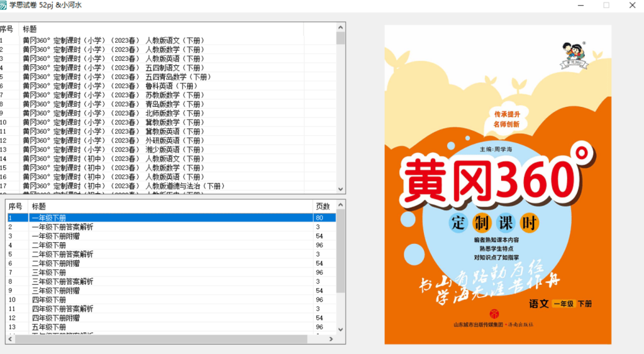644x354 pixels.
Task: Click the lower list's scroll-up arrow
Action: click(x=341, y=205)
